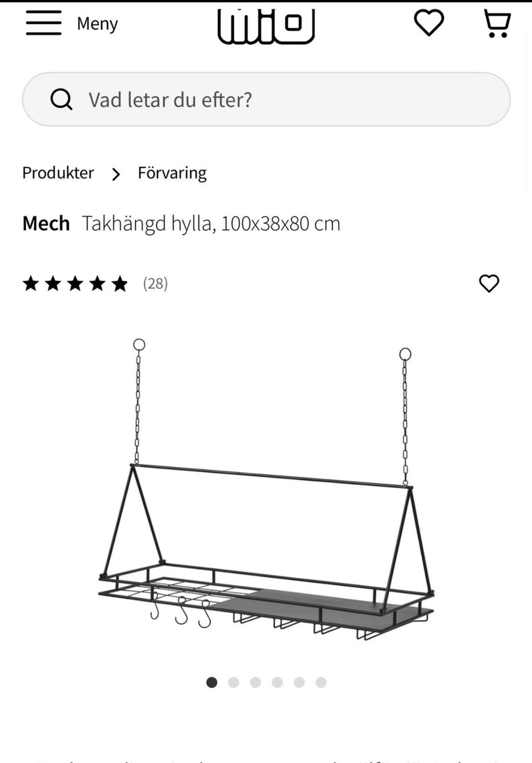Jump to fifth image carousel dot
The width and height of the screenshot is (532, 763).
(299, 682)
